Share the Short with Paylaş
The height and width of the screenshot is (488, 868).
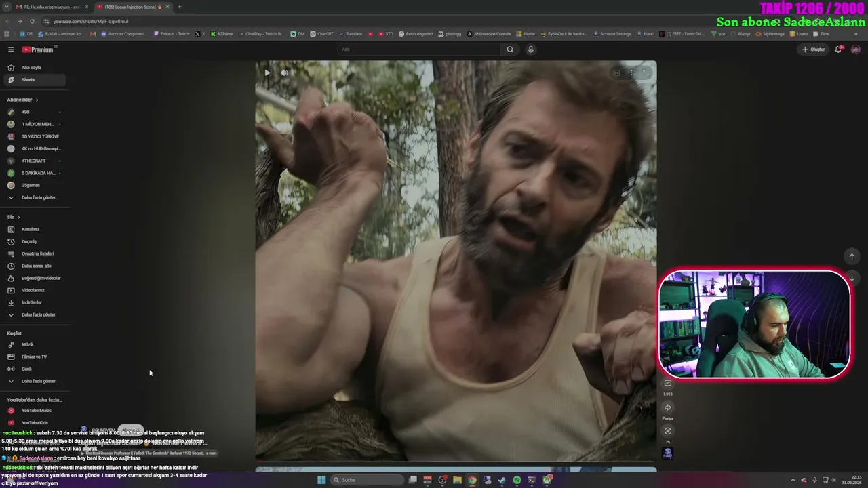[668, 408]
